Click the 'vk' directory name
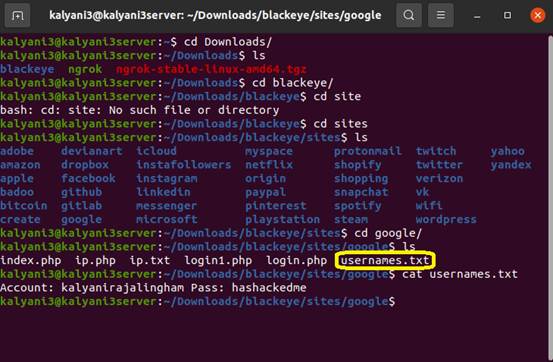The height and width of the screenshot is (362, 553). pos(423,192)
